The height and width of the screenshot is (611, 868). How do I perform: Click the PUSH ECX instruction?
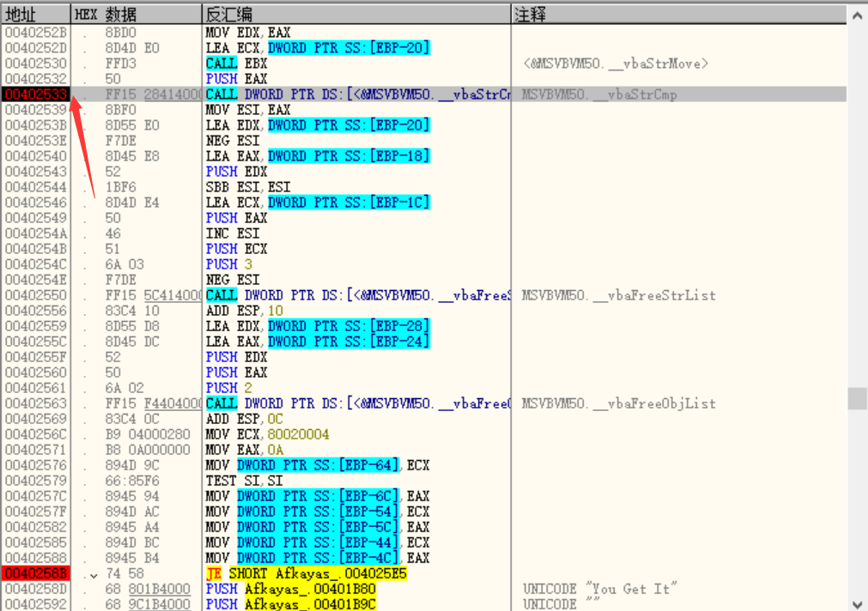click(x=236, y=249)
